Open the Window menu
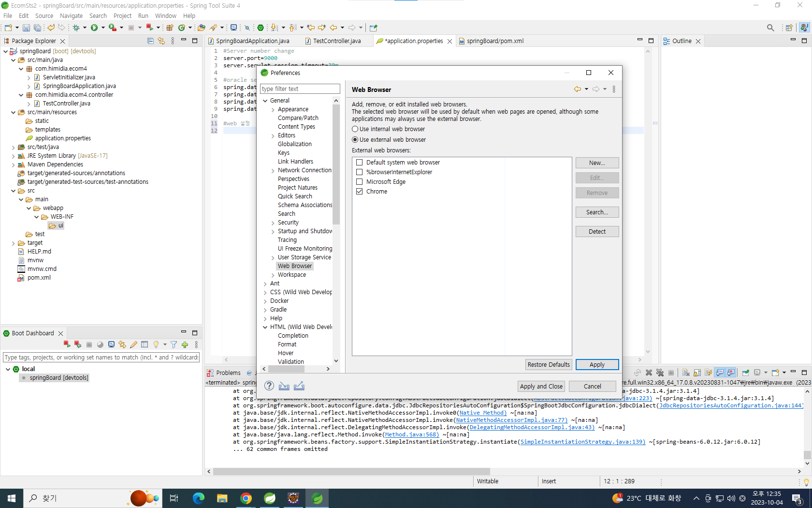 tap(165, 16)
